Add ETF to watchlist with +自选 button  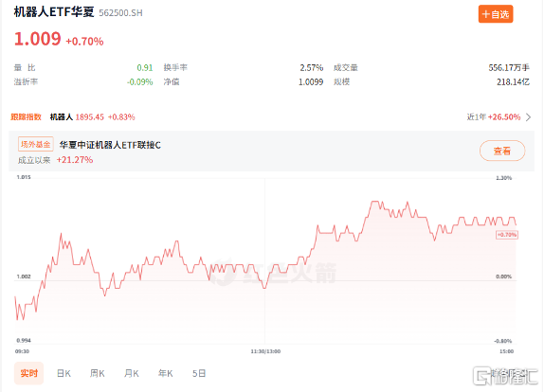click(496, 14)
